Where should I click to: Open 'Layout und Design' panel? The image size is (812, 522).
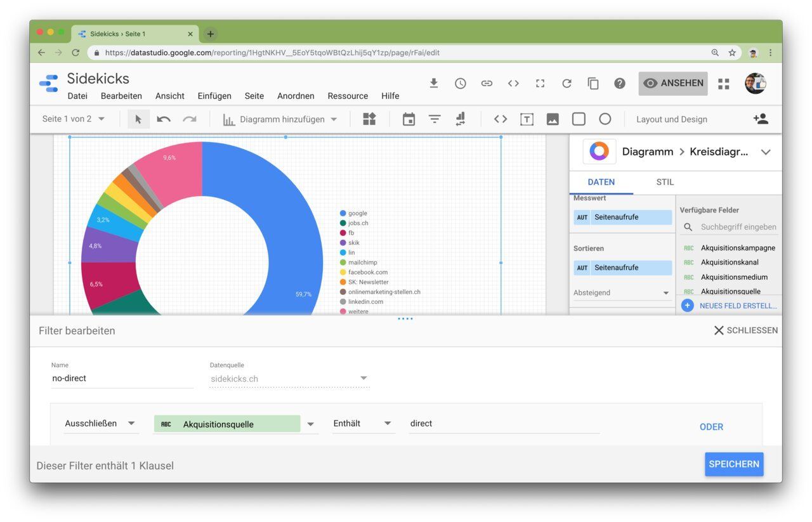(672, 119)
